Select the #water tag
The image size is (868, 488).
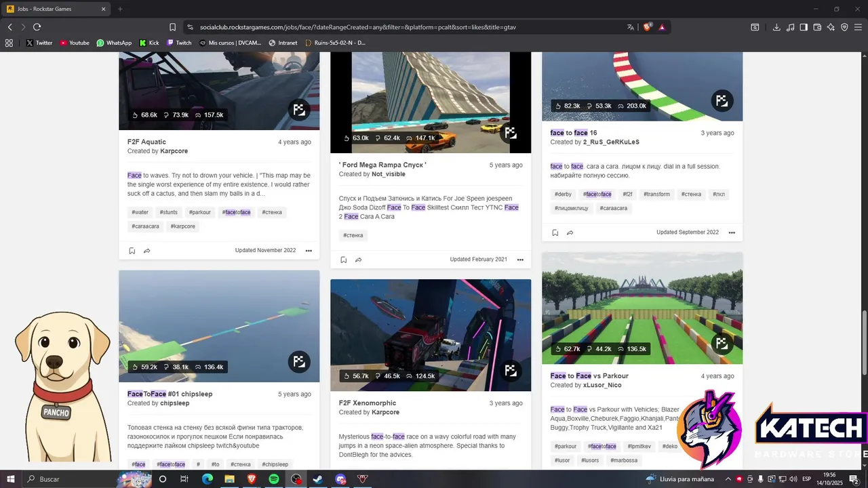click(x=140, y=212)
